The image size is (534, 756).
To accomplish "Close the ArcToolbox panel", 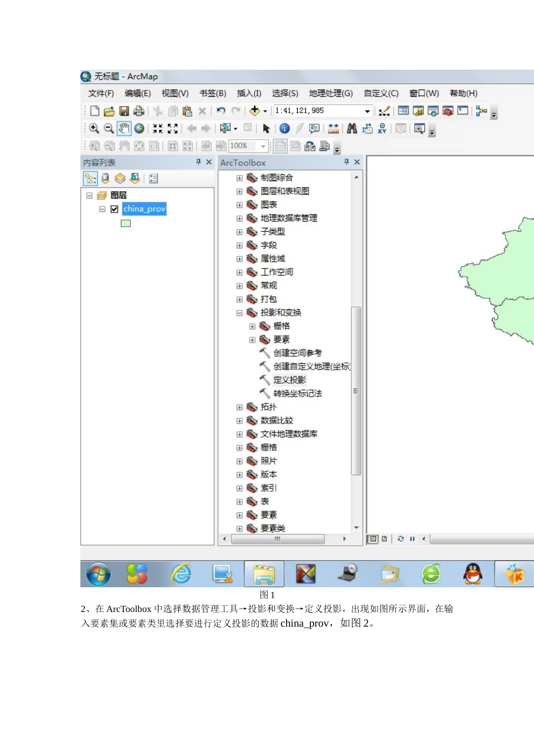I will 357,162.
